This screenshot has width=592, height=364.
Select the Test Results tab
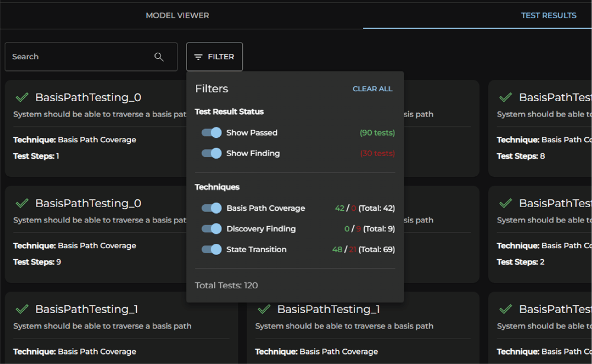[548, 15]
